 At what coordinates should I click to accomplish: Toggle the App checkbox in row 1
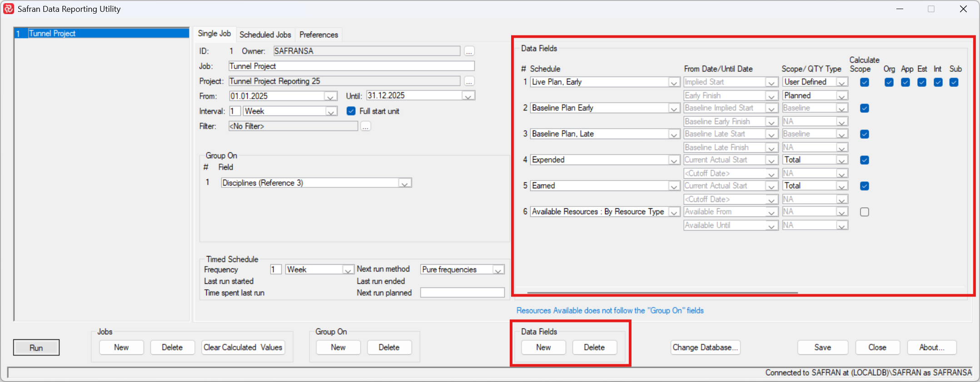click(905, 82)
